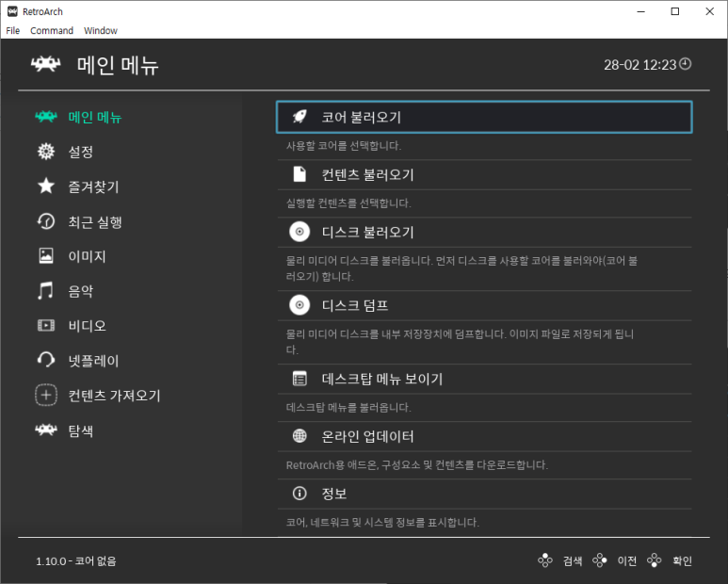This screenshot has width=728, height=584.
Task: Click the list icon for 데스크탑 메뉴 보이기
Action: (299, 379)
